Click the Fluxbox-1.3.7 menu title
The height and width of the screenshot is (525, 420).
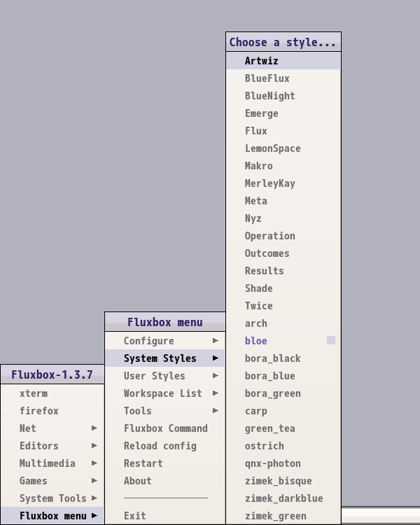pos(52,374)
